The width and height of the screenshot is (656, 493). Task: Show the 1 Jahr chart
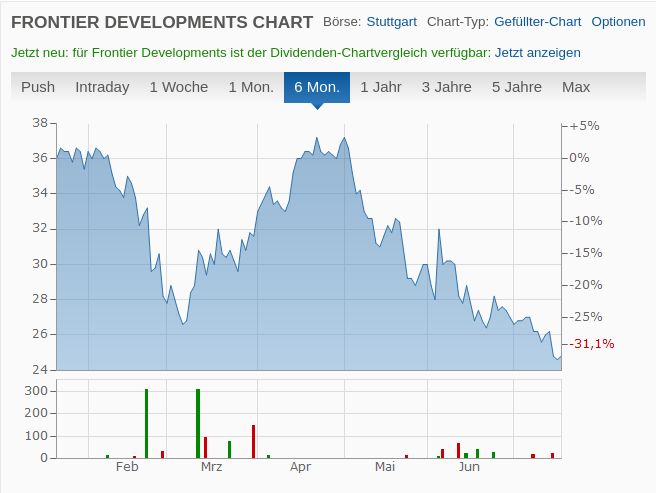381,87
